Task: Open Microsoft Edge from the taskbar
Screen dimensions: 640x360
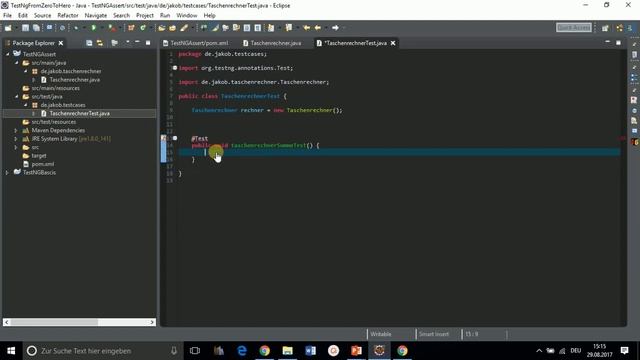Action: coord(242,351)
